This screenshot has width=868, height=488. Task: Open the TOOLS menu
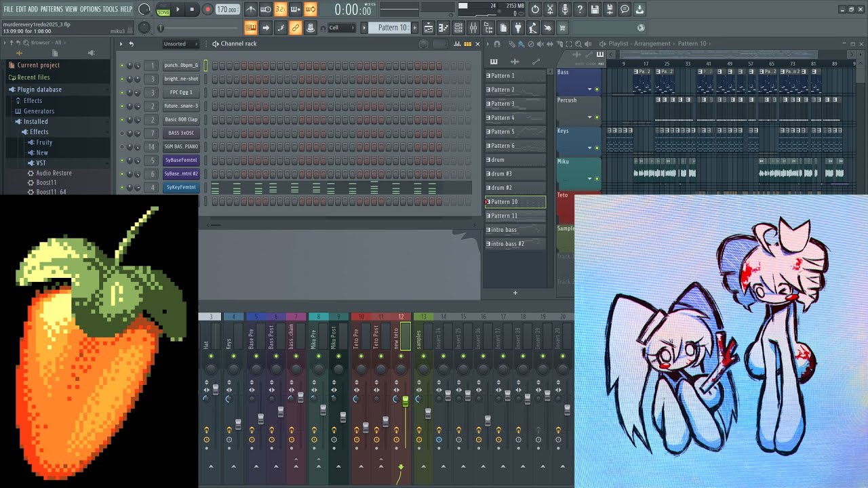110,9
